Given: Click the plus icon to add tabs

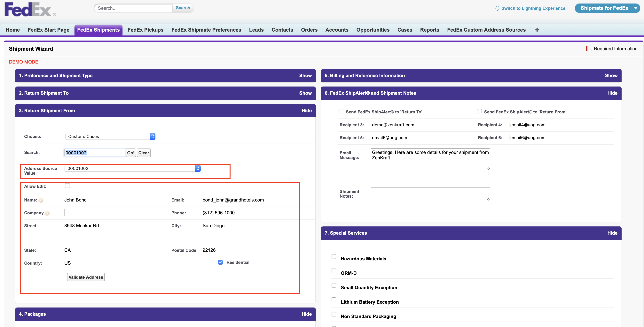Looking at the screenshot, I should coord(537,30).
